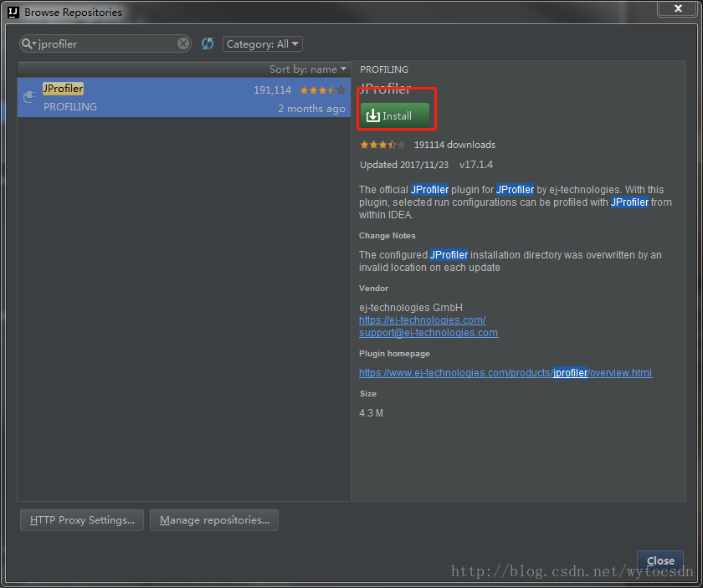
Task: Close the Browse Repositories window
Action: pos(677,8)
